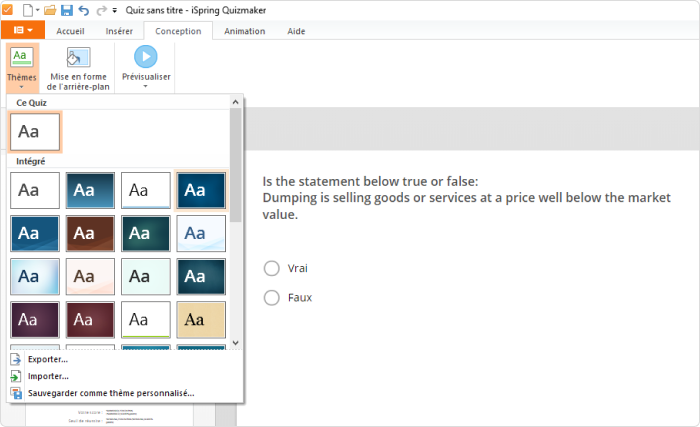This screenshot has height=427, width=700.
Task: Choose Exporter... from the themes menu
Action: pos(48,359)
